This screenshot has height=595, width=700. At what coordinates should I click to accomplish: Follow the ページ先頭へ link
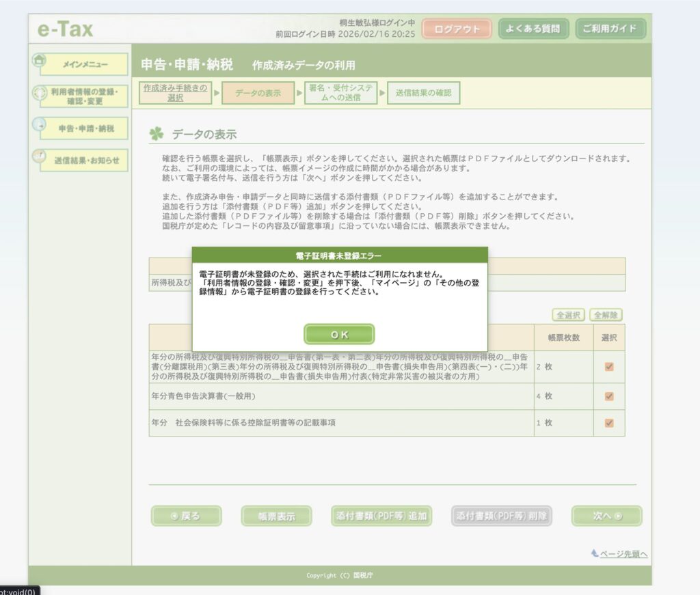pyautogui.click(x=623, y=554)
